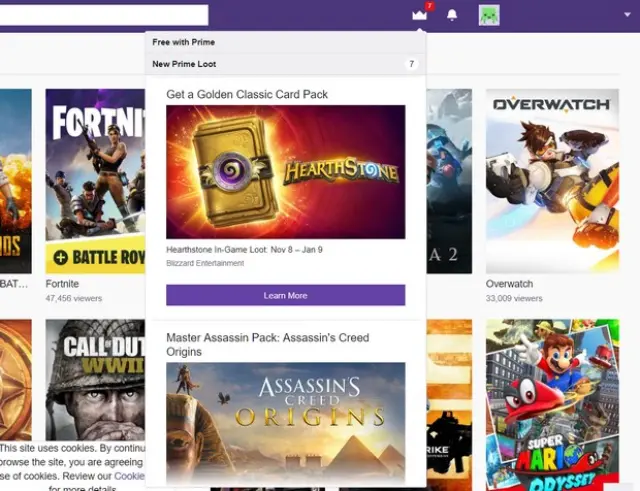Open the Super Mario Odyssey cover
The image size is (640, 491).
tap(552, 405)
